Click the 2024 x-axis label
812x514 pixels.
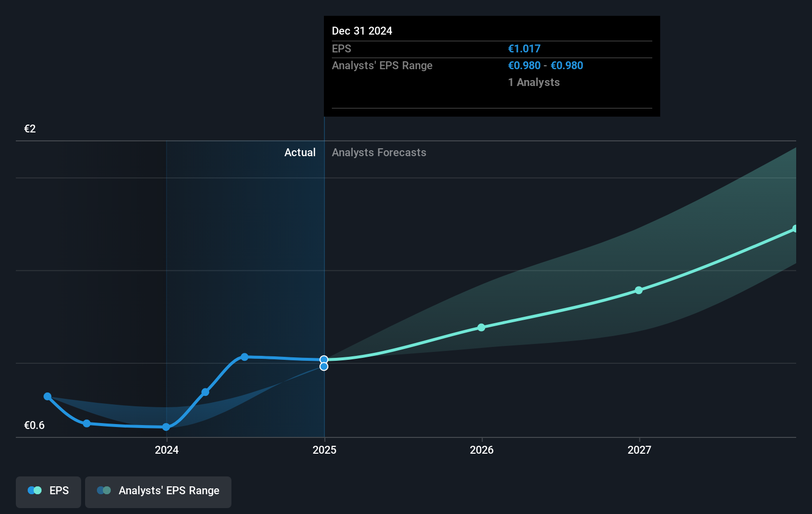coord(167,450)
